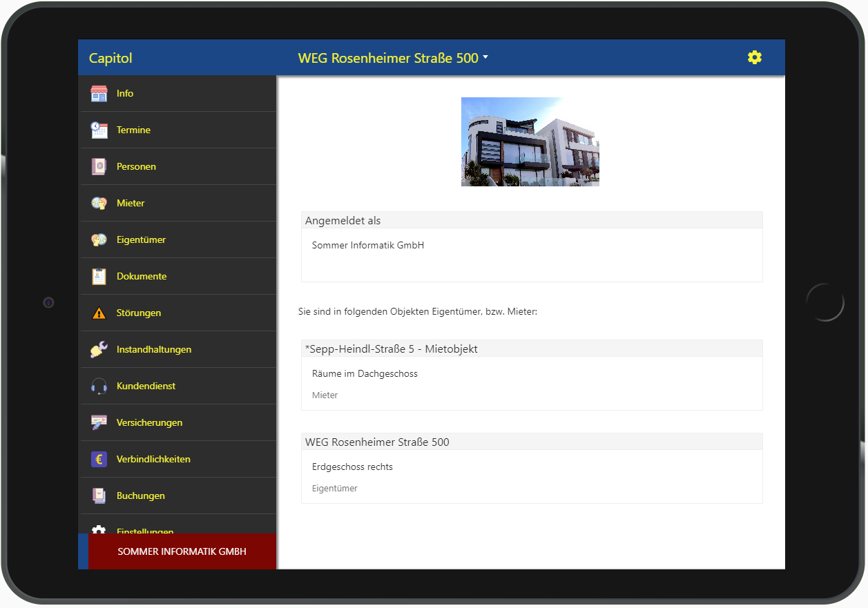Screen dimensions: 868x608
Task: Open settings via yellow gear icon
Action: 754,58
